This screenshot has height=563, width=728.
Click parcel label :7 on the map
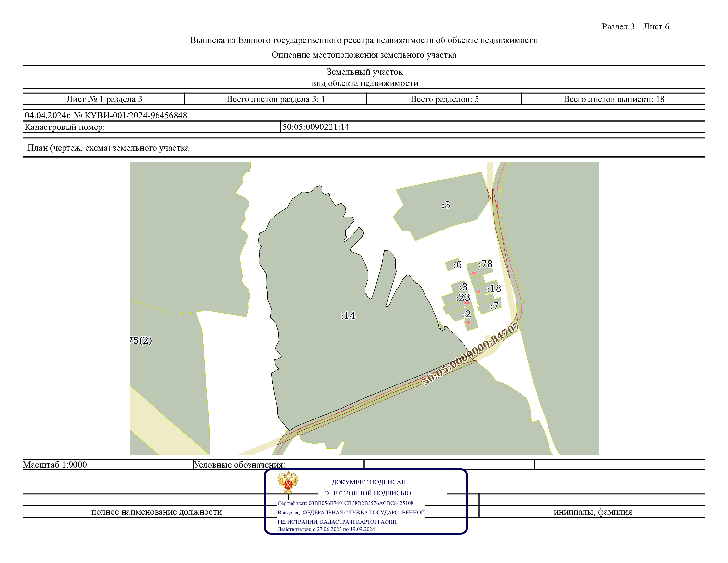tap(494, 306)
